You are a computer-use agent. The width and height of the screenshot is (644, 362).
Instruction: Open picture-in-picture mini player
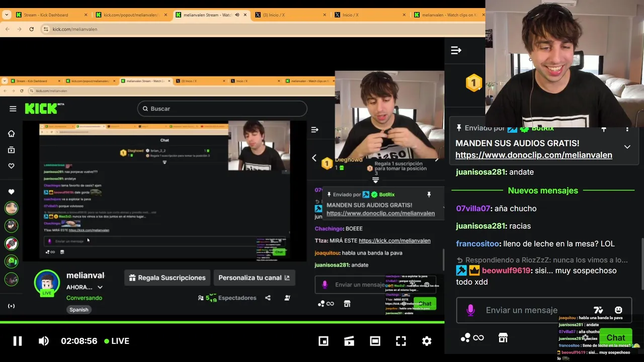[324, 341]
